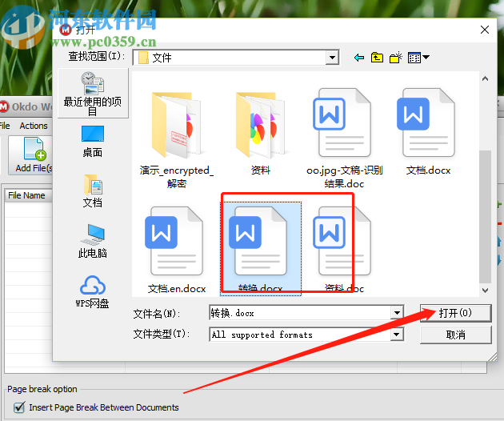Screen dimensions: 504x421
Task: Click the file list vertical scrollbar thumb
Action: pyautogui.click(x=485, y=217)
